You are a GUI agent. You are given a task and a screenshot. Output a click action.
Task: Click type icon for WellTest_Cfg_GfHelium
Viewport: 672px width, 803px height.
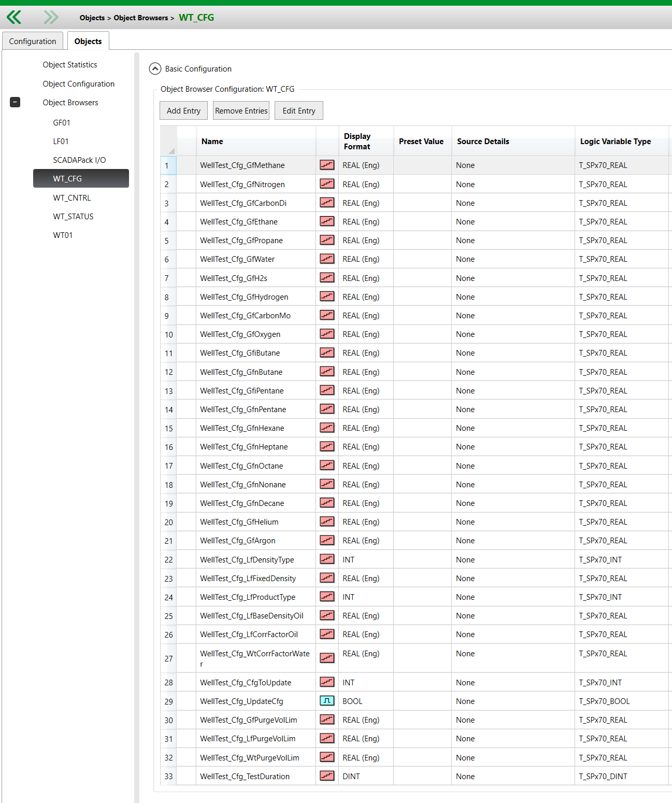coord(327,522)
